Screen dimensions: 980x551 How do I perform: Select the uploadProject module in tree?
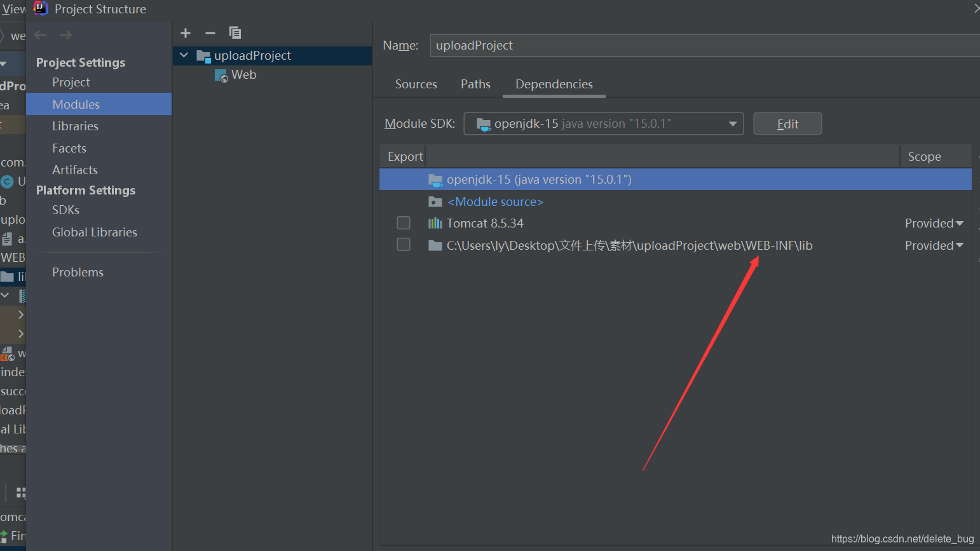tap(273, 55)
